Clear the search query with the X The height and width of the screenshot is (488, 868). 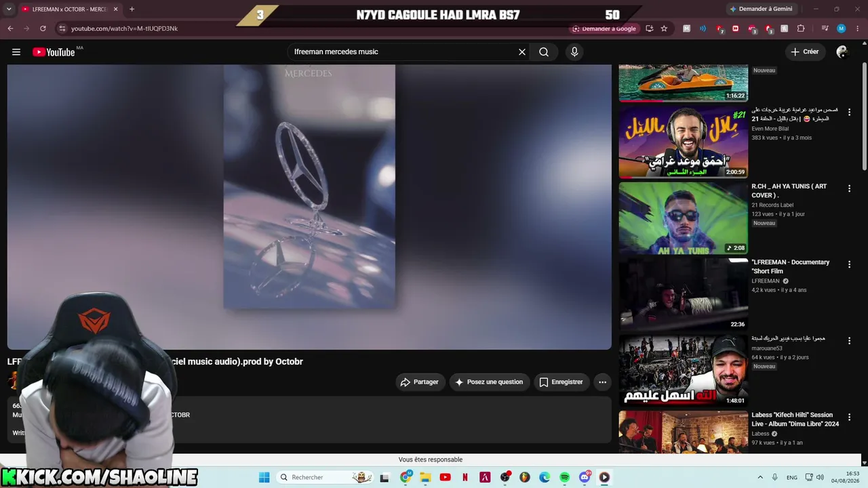pos(522,52)
